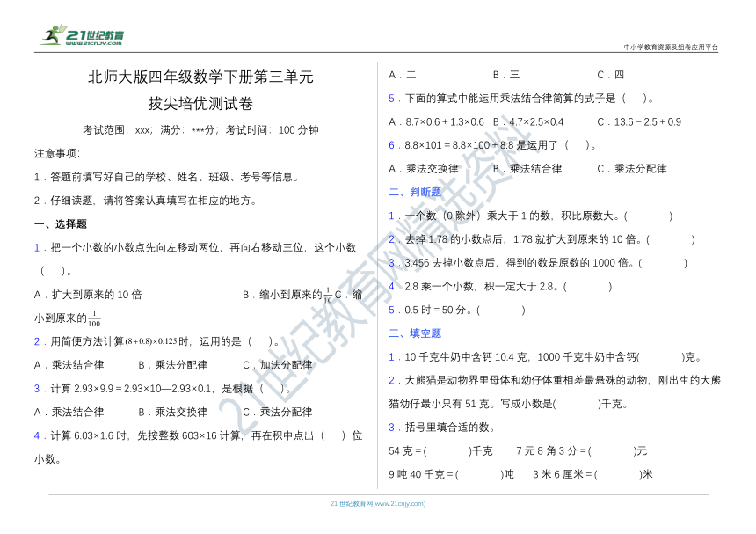Choose option B．缩小到原来的 1/10
The height and width of the screenshot is (534, 756).
[287, 296]
